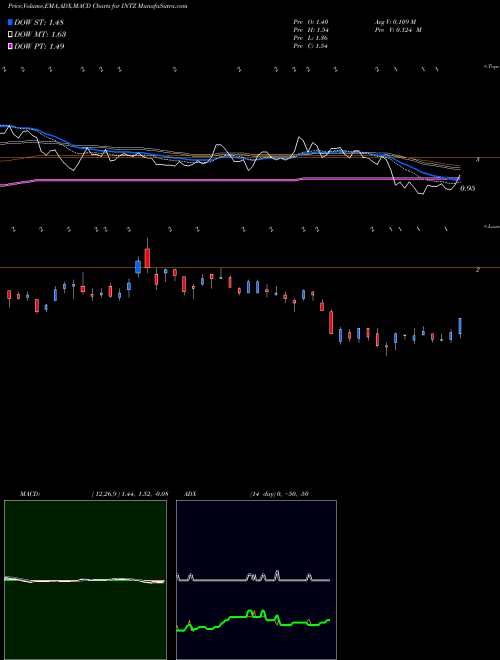Image resolution: width=500 pixels, height=660 pixels.
Task: Click inside the green MACD chart panel
Action: point(85,580)
